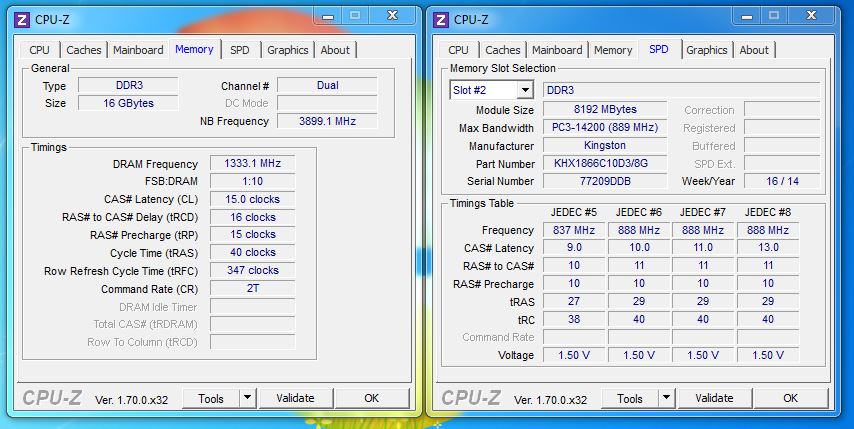The width and height of the screenshot is (854, 429).
Task: Click JEDEC #8 Voltage value 1.50 V
Action: coord(768,355)
